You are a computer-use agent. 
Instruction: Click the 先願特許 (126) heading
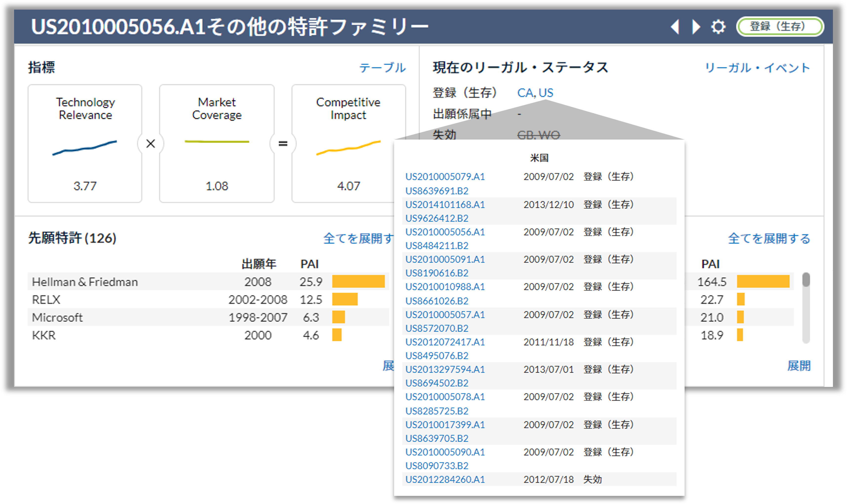coord(72,238)
